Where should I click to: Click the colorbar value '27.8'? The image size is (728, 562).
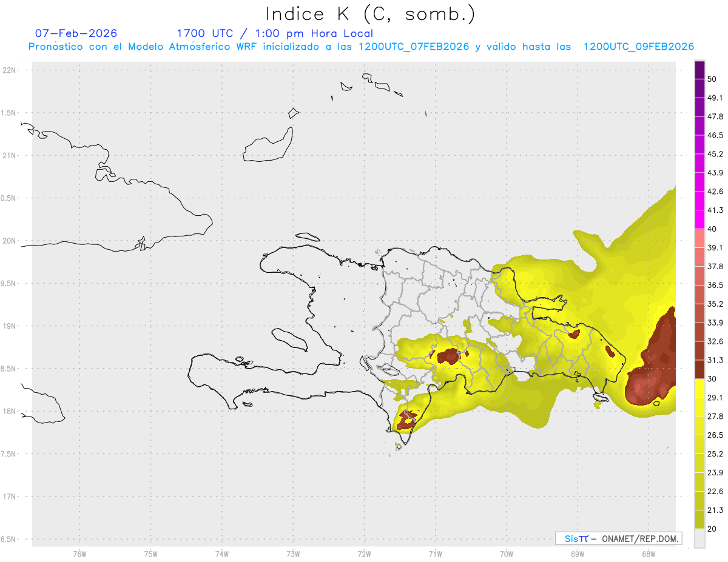715,416
